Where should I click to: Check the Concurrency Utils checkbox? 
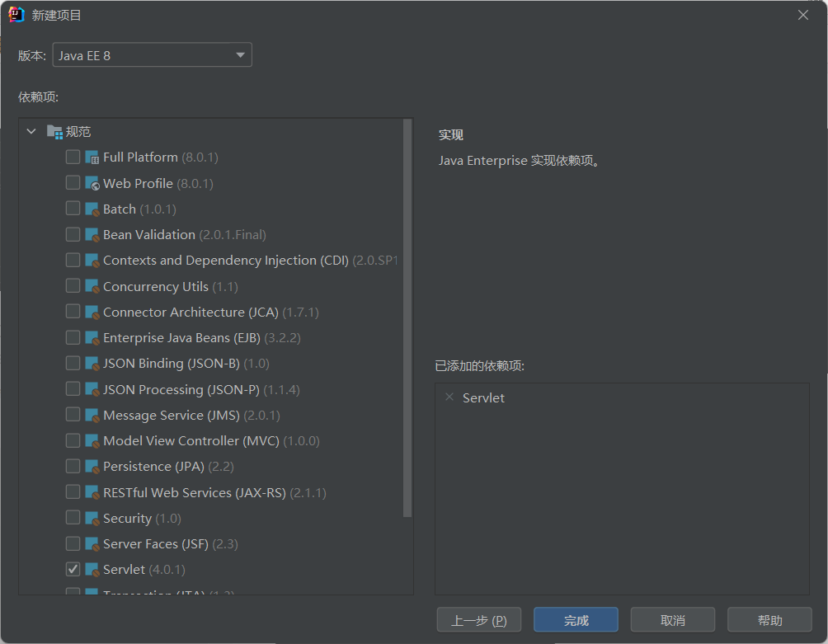pyautogui.click(x=73, y=285)
